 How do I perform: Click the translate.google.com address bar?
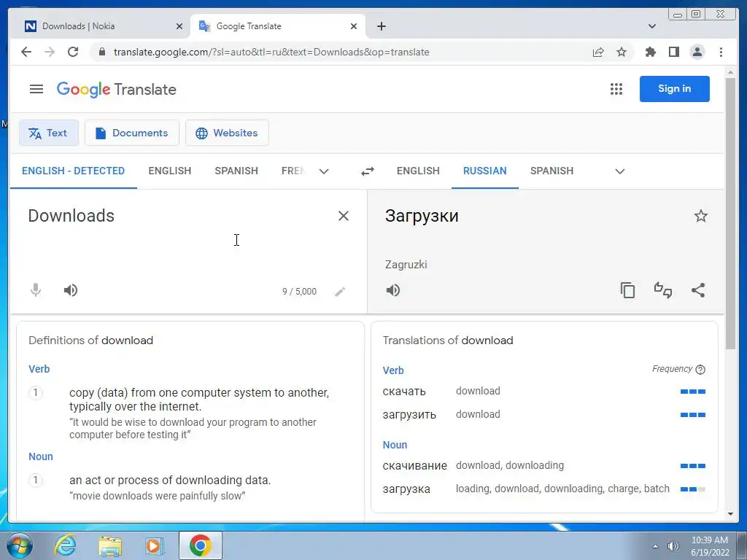(x=271, y=52)
